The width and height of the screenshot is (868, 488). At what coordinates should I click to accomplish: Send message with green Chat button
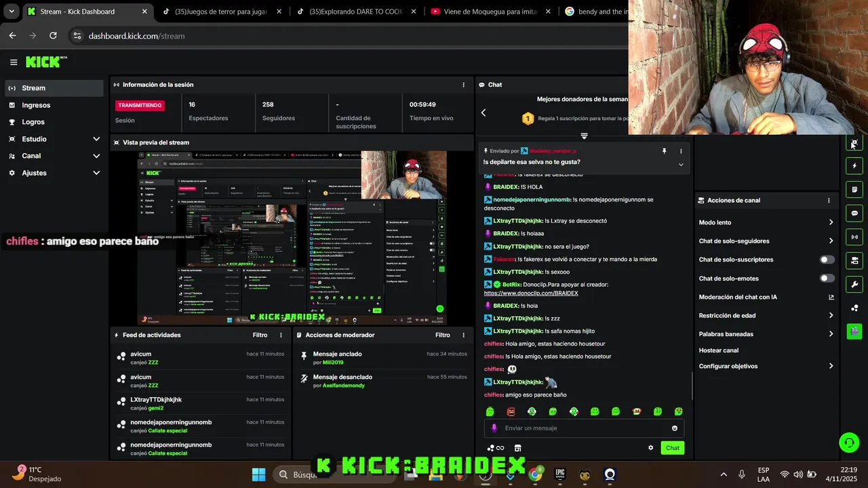click(x=672, y=448)
